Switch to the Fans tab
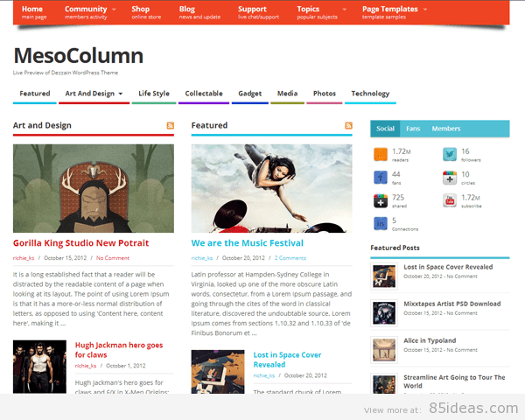This screenshot has width=525, height=420. coord(413,129)
